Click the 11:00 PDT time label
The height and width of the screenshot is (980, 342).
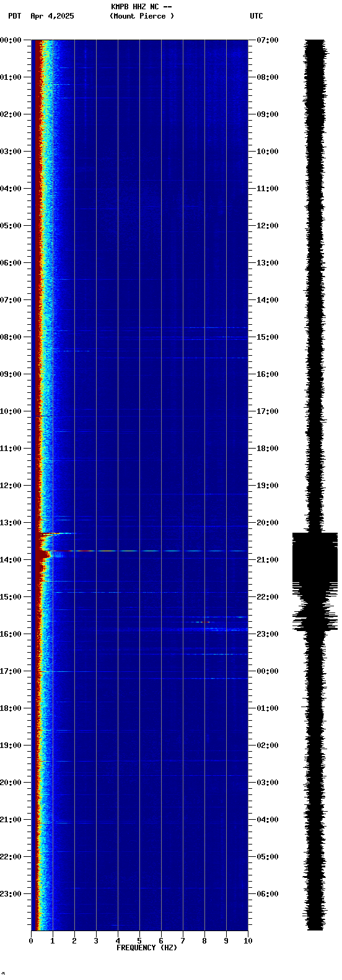[11, 449]
